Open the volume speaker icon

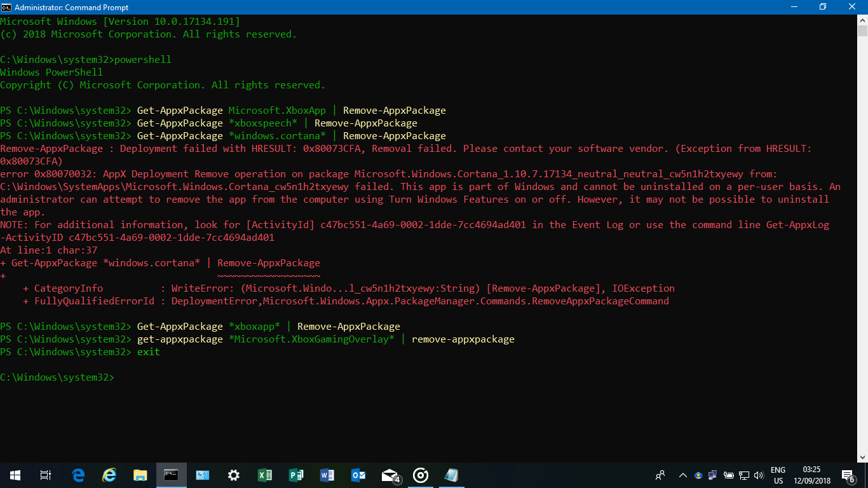pyautogui.click(x=759, y=475)
